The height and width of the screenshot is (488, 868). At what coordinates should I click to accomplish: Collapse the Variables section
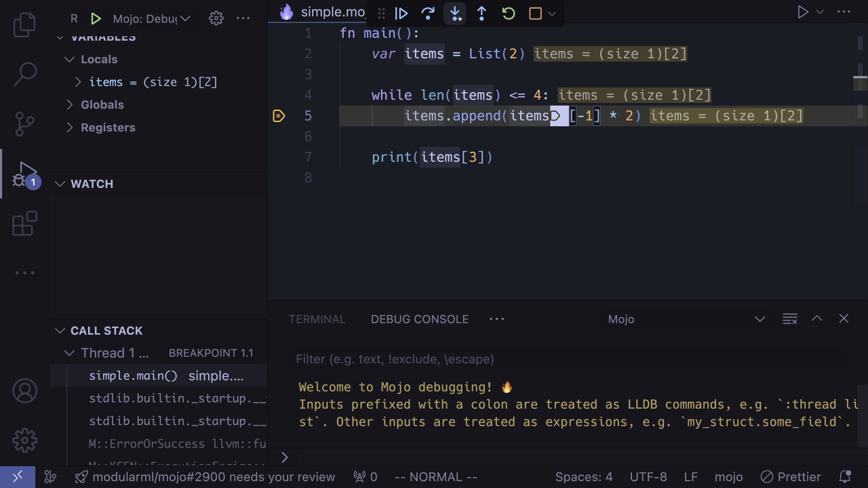(x=60, y=37)
